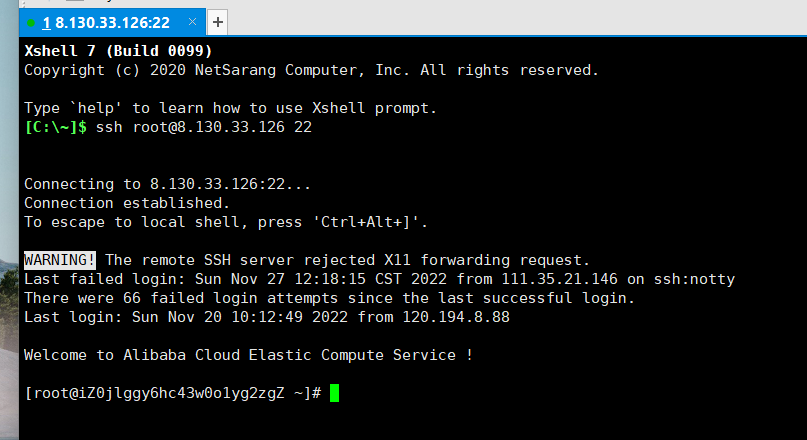Click the "66 failed login attempts" line
Image resolution: width=807 pixels, height=440 pixels.
329,298
